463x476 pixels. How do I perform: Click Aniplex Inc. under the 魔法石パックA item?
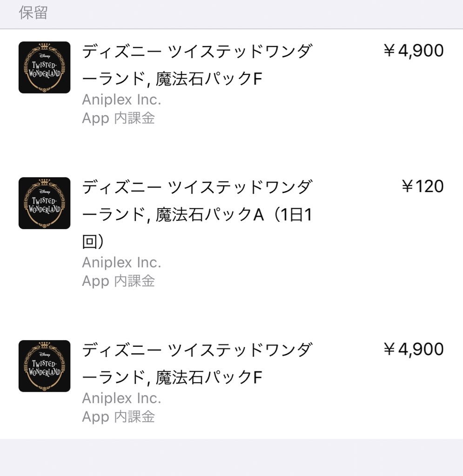[x=121, y=262]
